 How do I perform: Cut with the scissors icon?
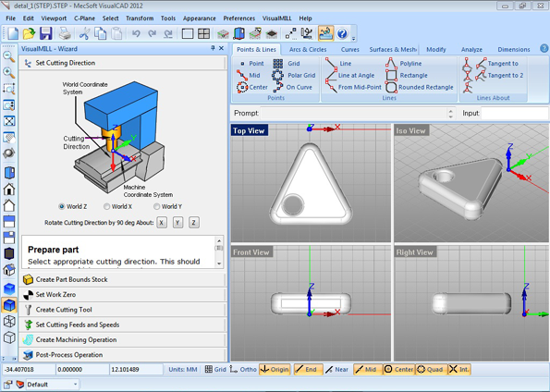tap(84, 33)
